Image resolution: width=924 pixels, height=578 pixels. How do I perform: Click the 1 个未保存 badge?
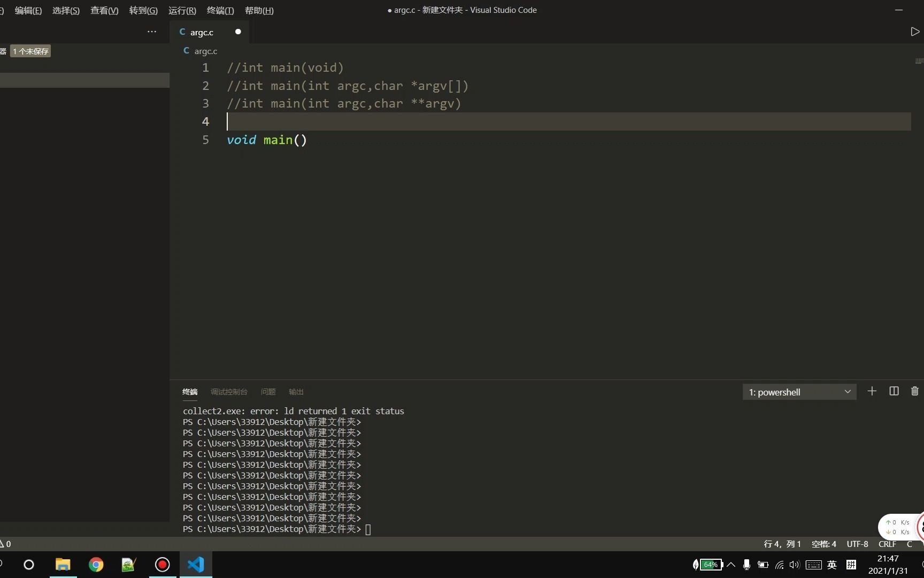click(x=30, y=51)
